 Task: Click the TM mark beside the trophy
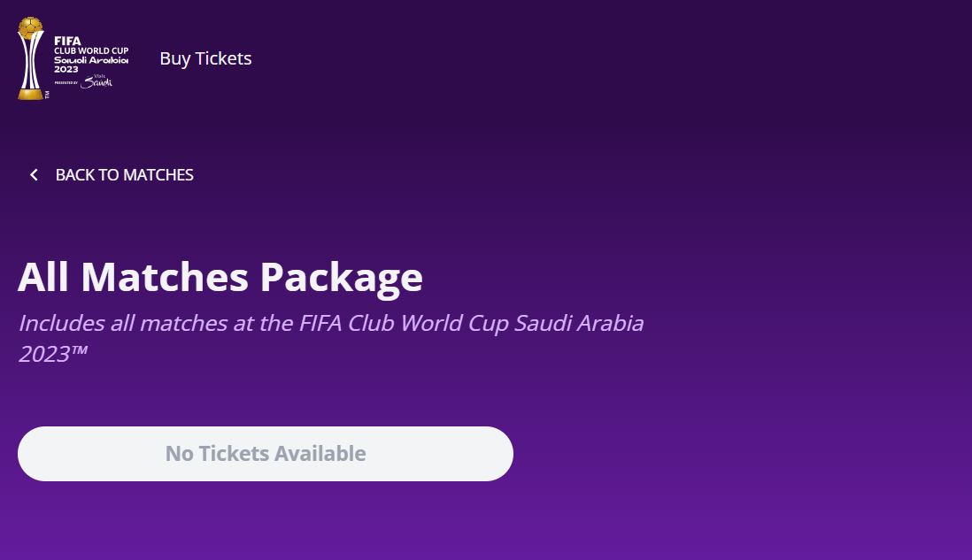[x=47, y=94]
